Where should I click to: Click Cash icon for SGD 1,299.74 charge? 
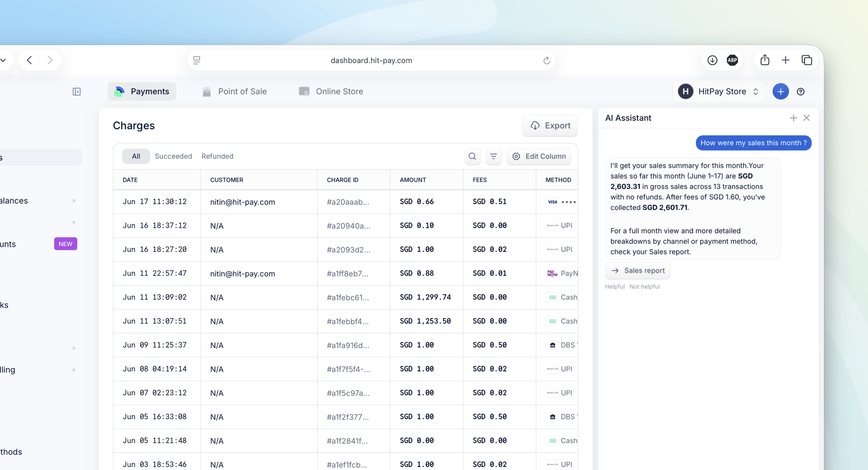(553, 297)
